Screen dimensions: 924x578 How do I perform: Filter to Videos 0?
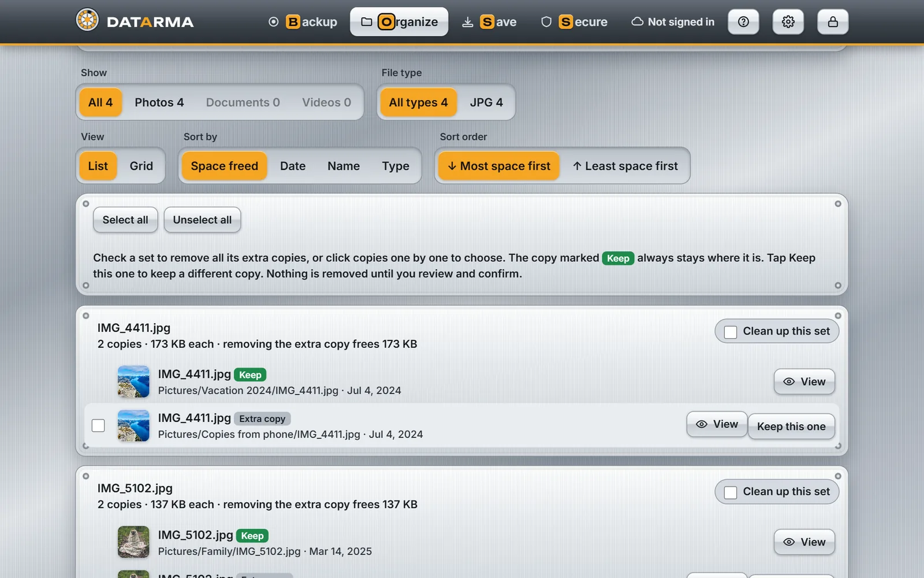coord(326,102)
